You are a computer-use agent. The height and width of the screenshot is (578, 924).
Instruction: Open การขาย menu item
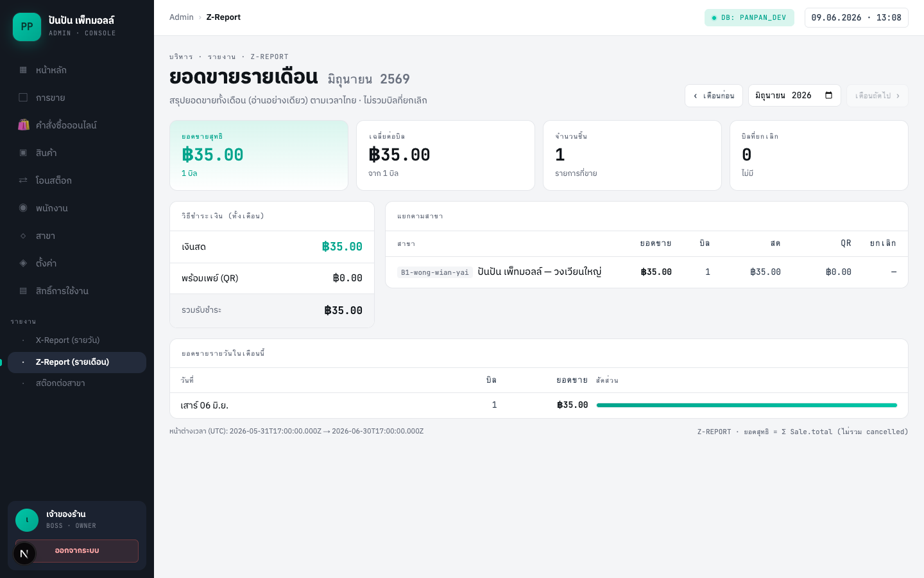(x=77, y=98)
